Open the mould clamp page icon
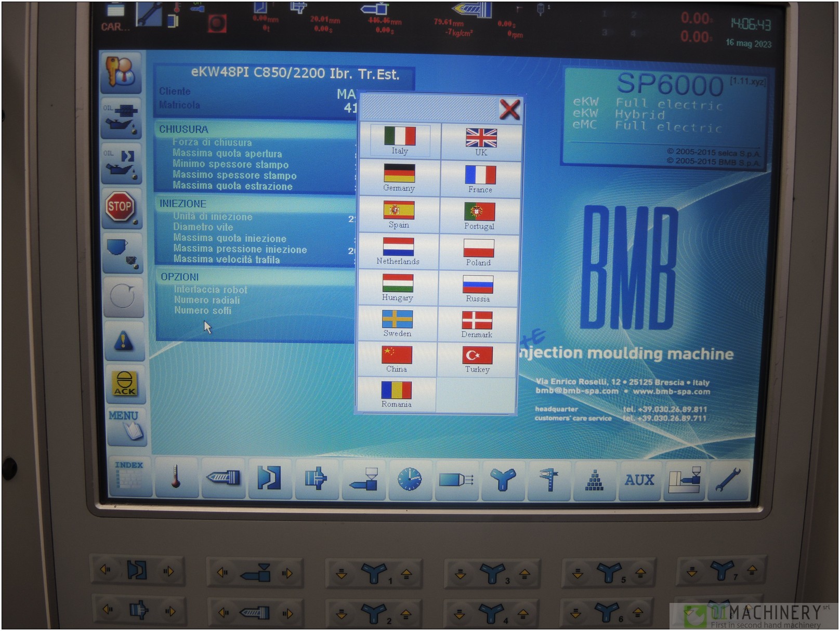 click(x=270, y=478)
